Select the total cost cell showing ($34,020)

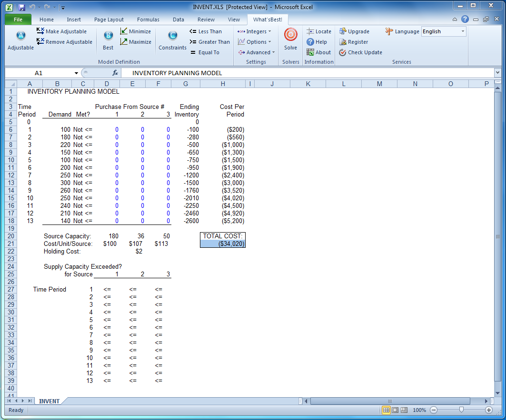point(223,244)
